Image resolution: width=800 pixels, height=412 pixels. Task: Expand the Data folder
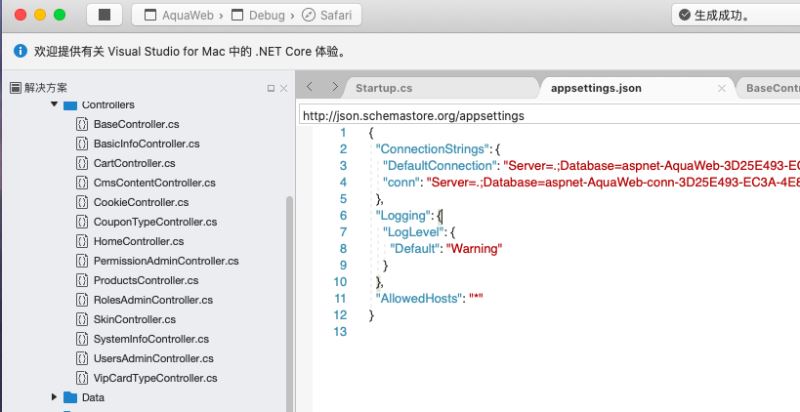click(x=54, y=397)
